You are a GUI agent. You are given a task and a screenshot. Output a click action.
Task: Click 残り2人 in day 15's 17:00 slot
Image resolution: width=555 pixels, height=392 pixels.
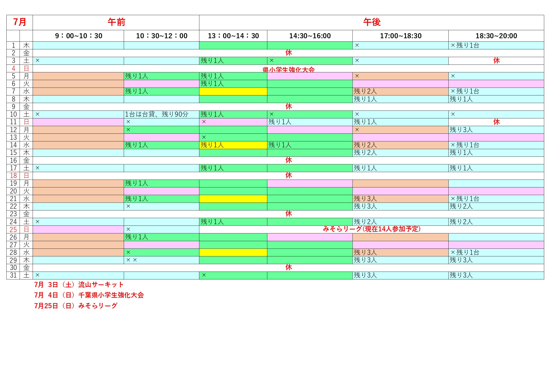(401, 153)
